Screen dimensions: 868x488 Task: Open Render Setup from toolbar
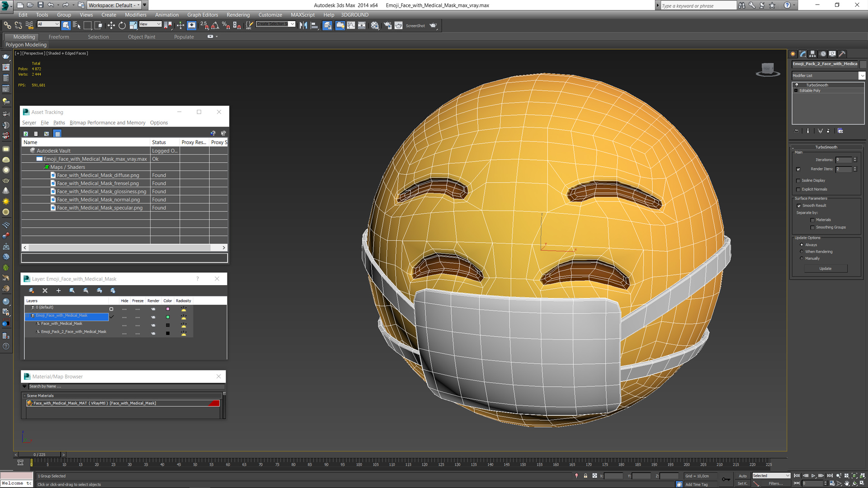coord(387,26)
